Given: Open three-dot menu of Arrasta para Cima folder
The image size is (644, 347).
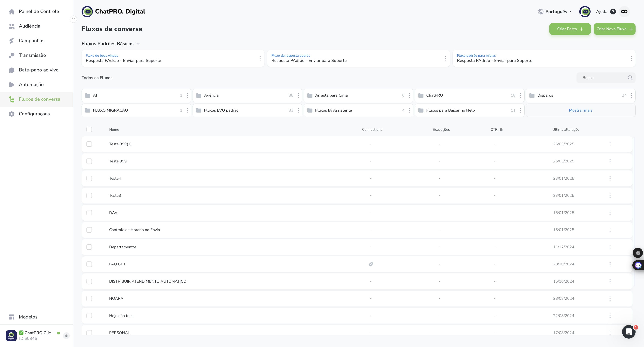Looking at the screenshot, I should [x=409, y=95].
